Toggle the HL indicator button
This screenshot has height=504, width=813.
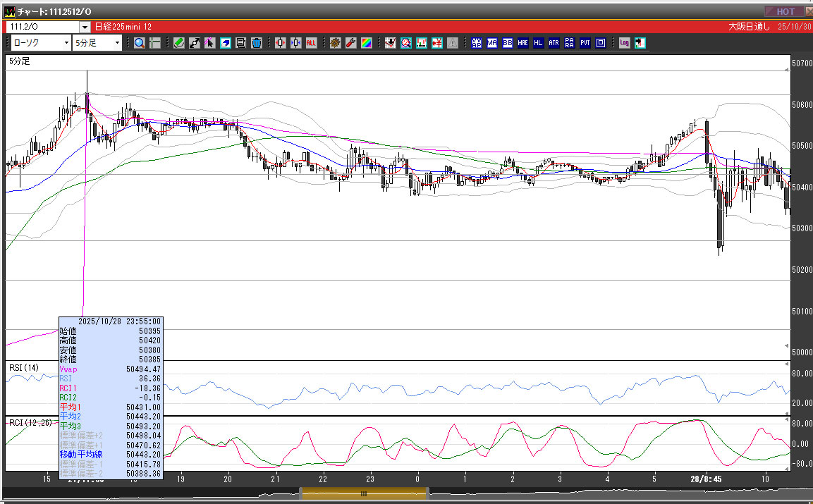[539, 43]
